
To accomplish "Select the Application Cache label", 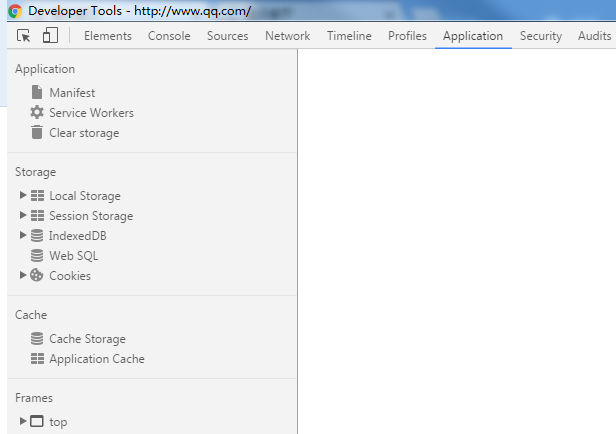I will click(97, 359).
